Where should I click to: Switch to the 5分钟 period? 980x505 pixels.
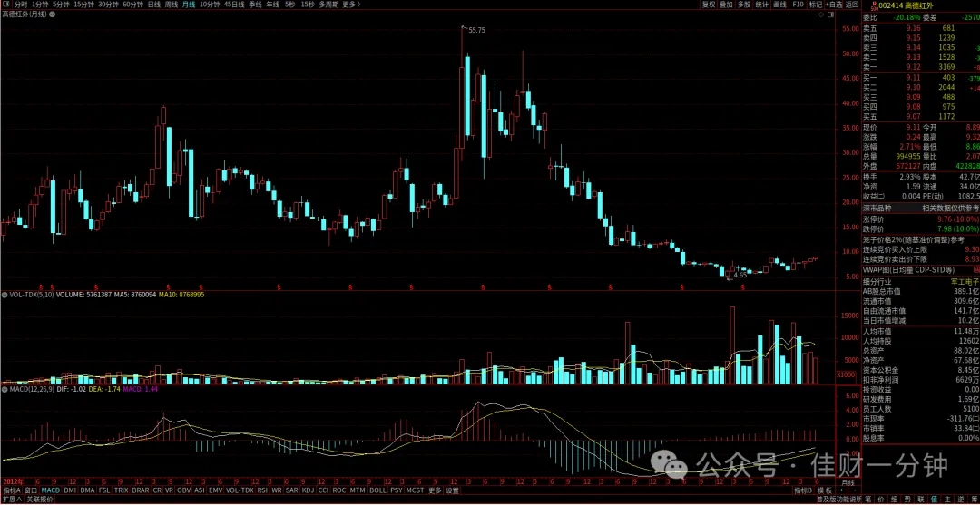coord(61,4)
